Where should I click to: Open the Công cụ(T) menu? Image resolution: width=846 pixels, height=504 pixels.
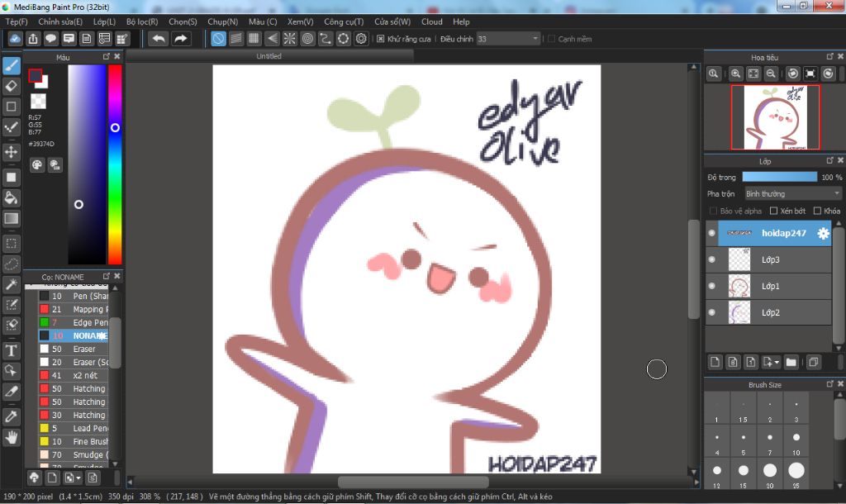[344, 21]
